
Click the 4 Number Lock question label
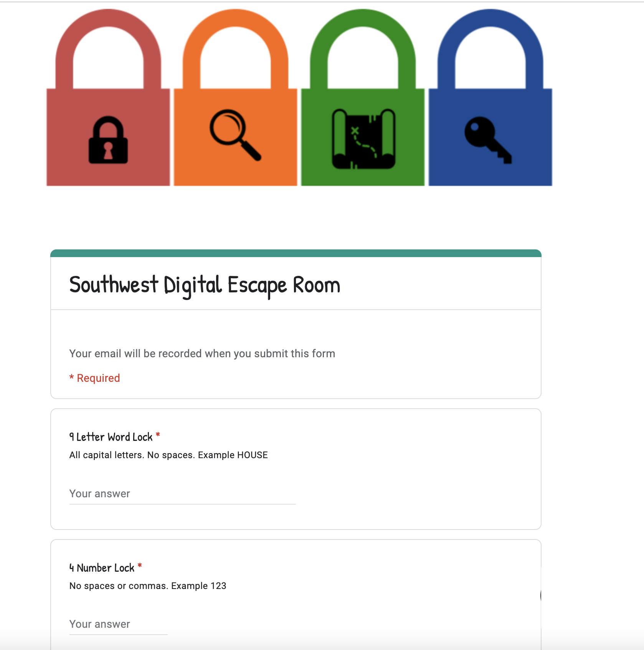pos(102,568)
